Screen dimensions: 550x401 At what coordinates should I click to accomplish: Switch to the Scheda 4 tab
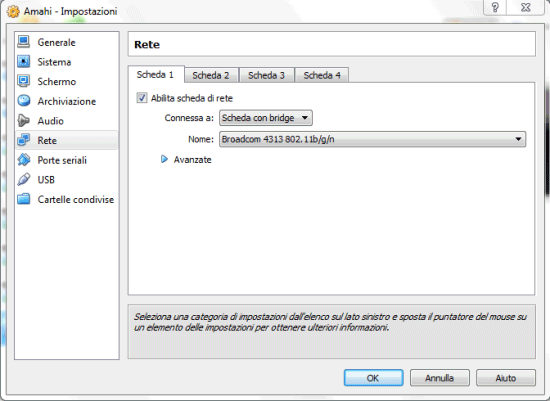pyautogui.click(x=322, y=75)
